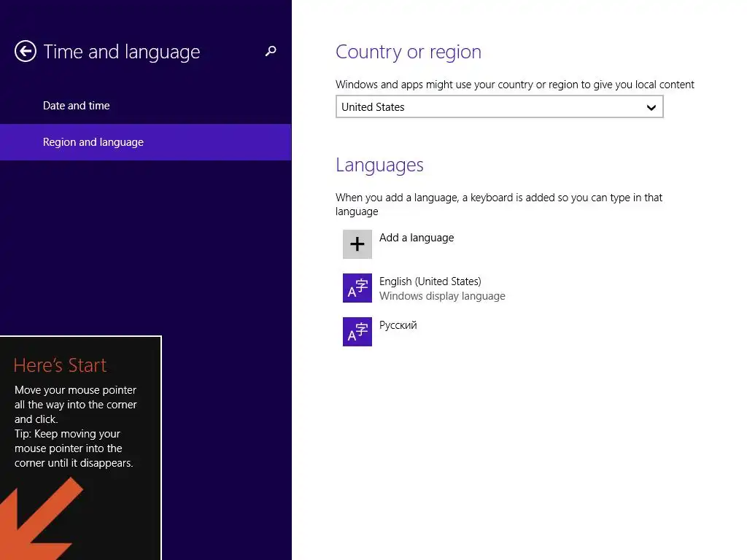Select Region and language in sidebar

tap(145, 142)
